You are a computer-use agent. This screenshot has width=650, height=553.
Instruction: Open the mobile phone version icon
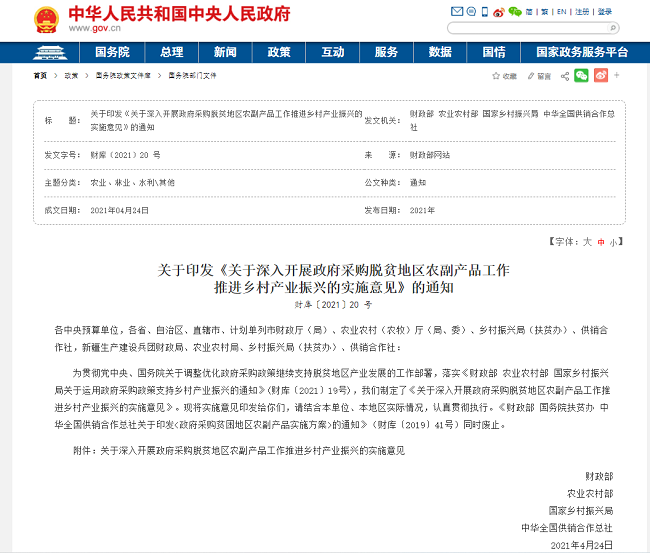485,12
